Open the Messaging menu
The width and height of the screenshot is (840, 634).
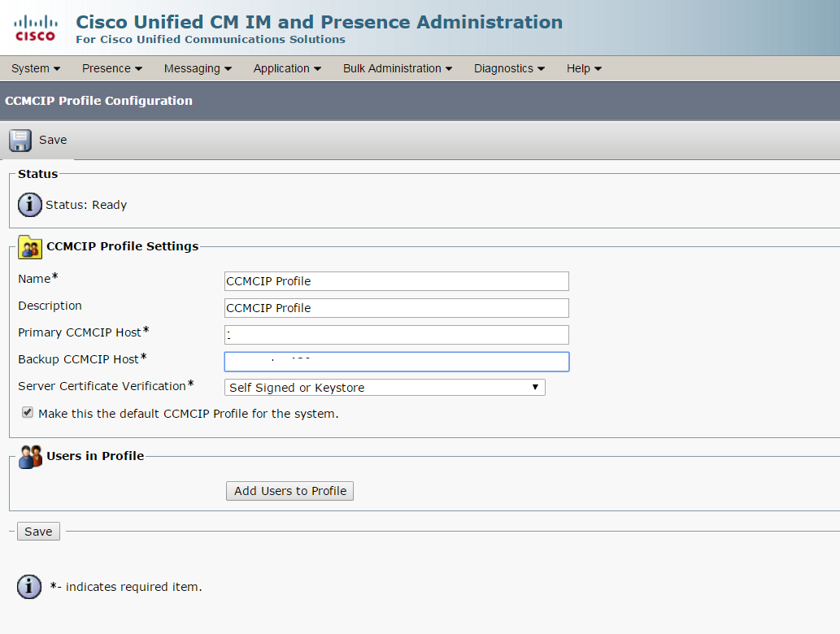198,68
